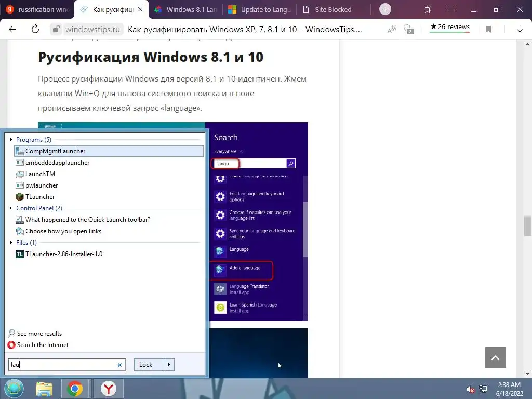Switch to the Update to Langu tab
This screenshot has width=532, height=399.
coord(260,9)
